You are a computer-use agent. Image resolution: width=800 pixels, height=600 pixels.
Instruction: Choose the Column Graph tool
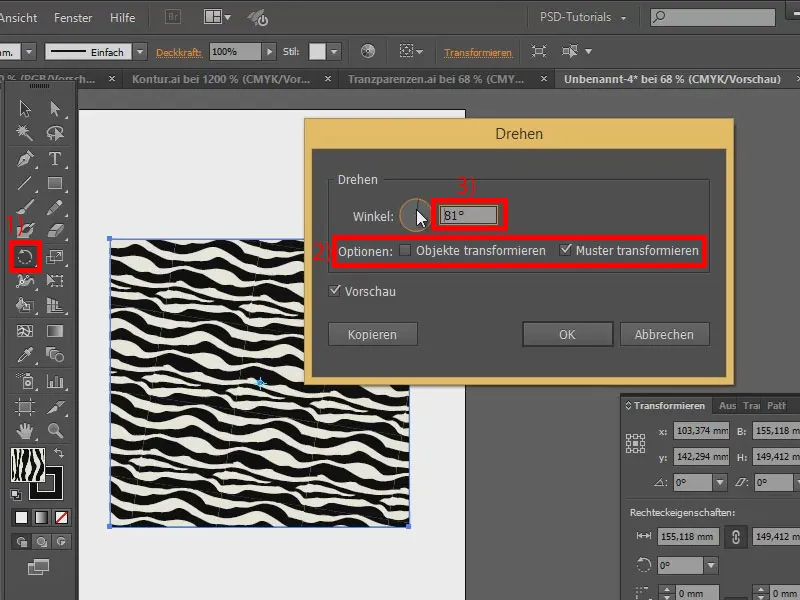(x=55, y=381)
